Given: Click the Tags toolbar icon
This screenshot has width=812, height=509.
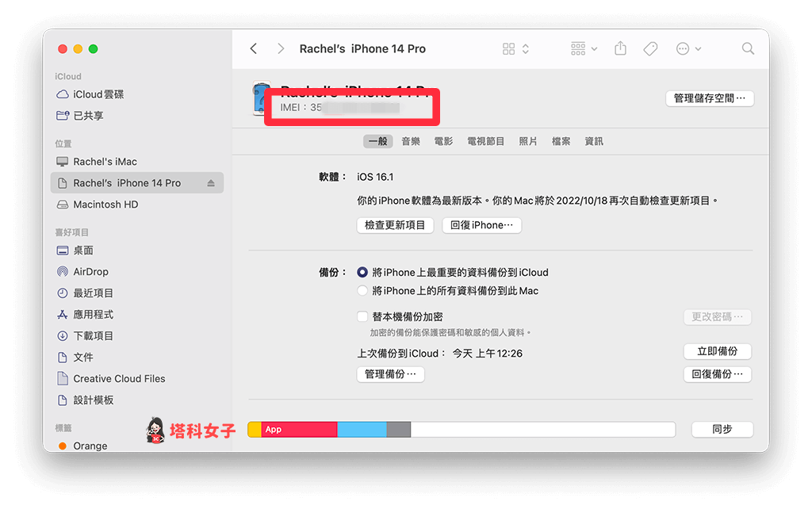Looking at the screenshot, I should [650, 48].
